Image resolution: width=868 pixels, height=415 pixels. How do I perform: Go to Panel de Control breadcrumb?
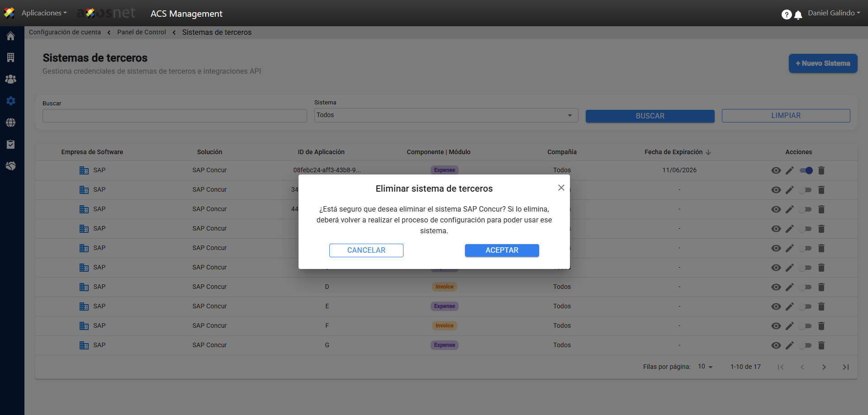click(x=142, y=32)
